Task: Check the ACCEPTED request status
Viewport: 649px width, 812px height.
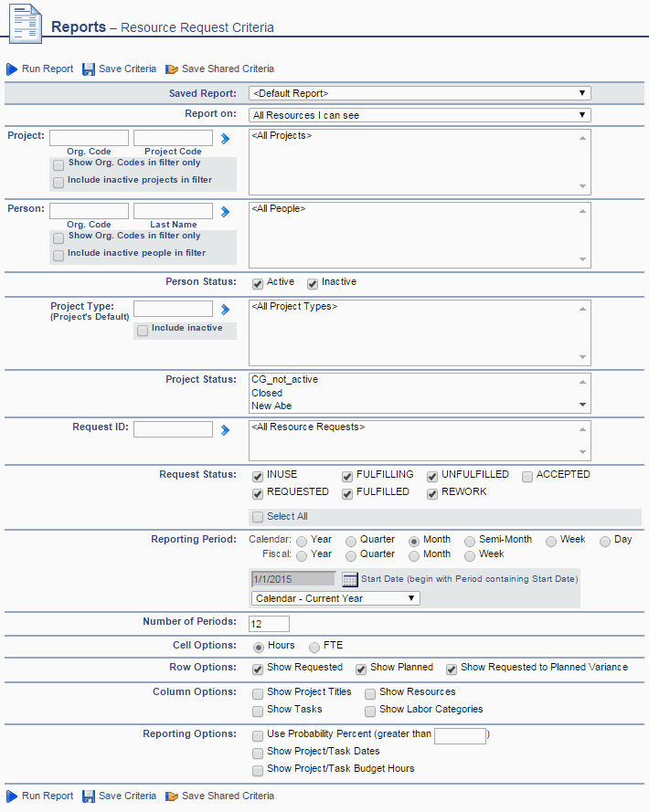Action: click(527, 477)
